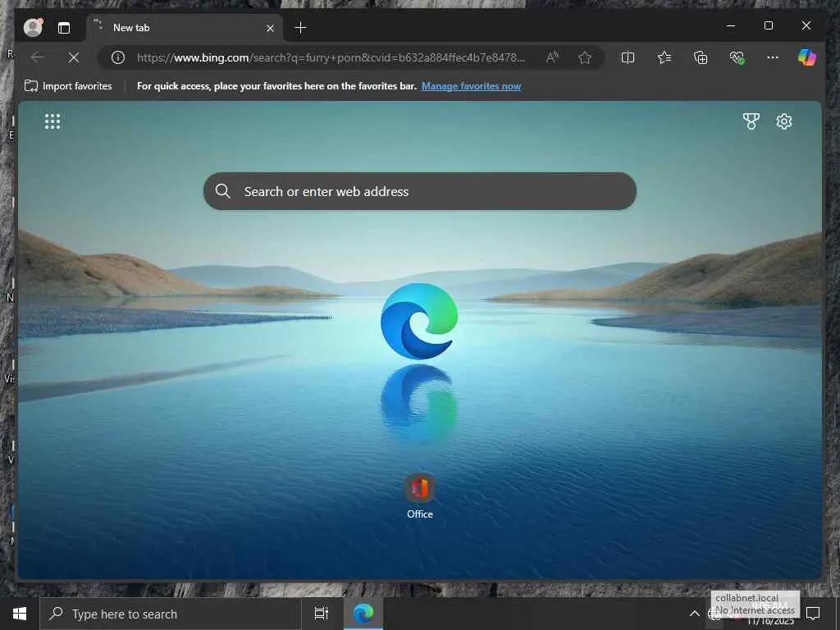Open Microsoft Rewards trophy icon
The width and height of the screenshot is (840, 630).
[751, 121]
